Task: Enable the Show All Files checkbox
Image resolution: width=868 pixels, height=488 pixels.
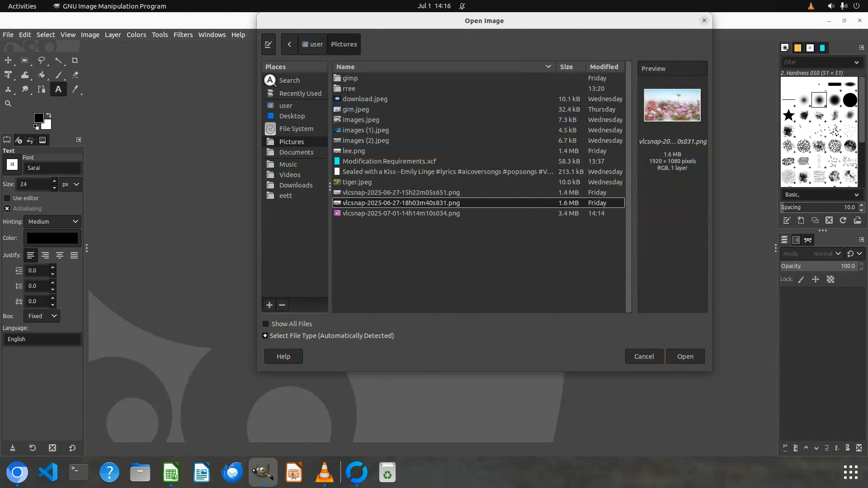Action: tap(266, 324)
